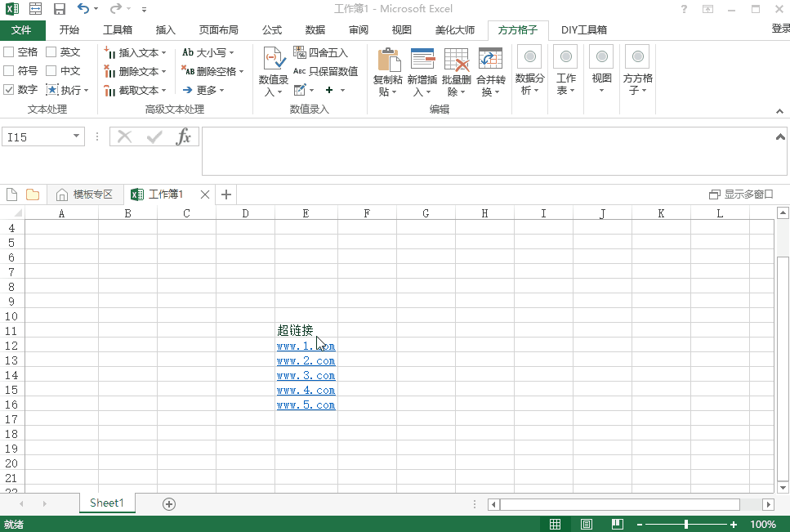790x532 pixels.
Task: Tick the 英文 checkbox
Action: [x=51, y=52]
